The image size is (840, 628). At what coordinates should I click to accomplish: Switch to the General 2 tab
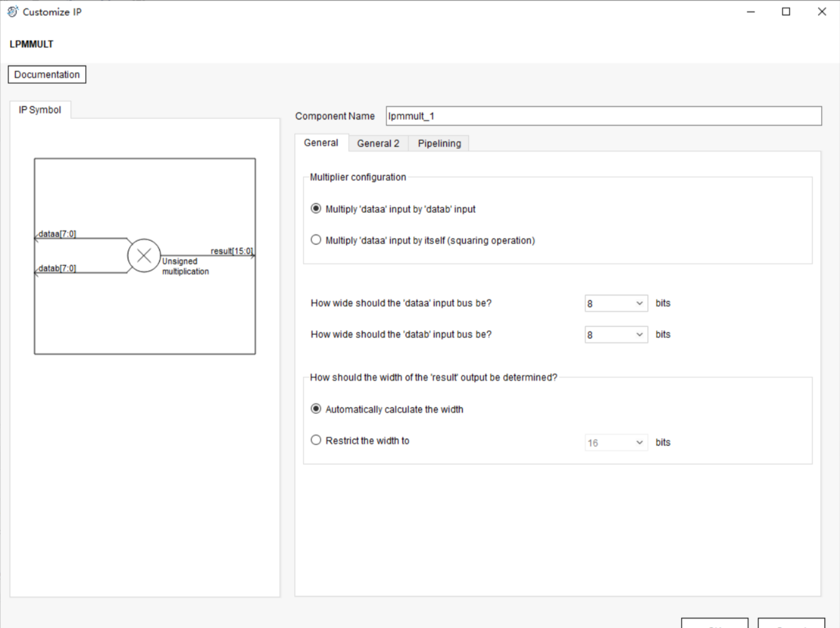pyautogui.click(x=378, y=143)
